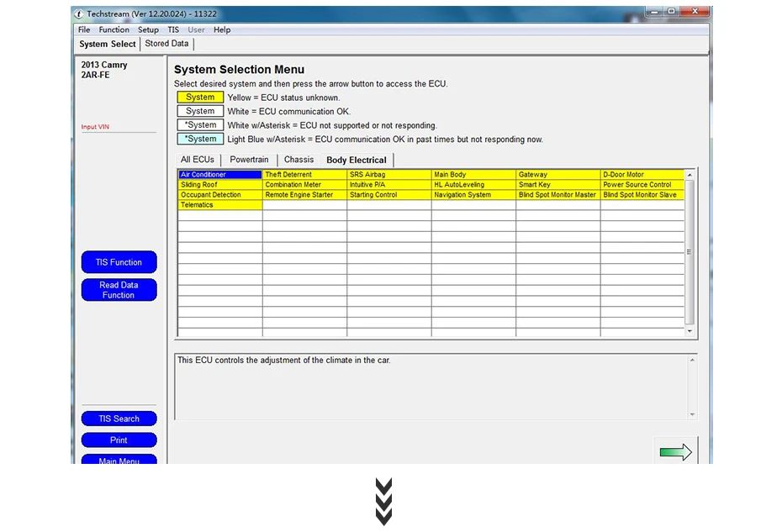Open the Function menu
This screenshot has height=532, width=782.
coord(114,30)
